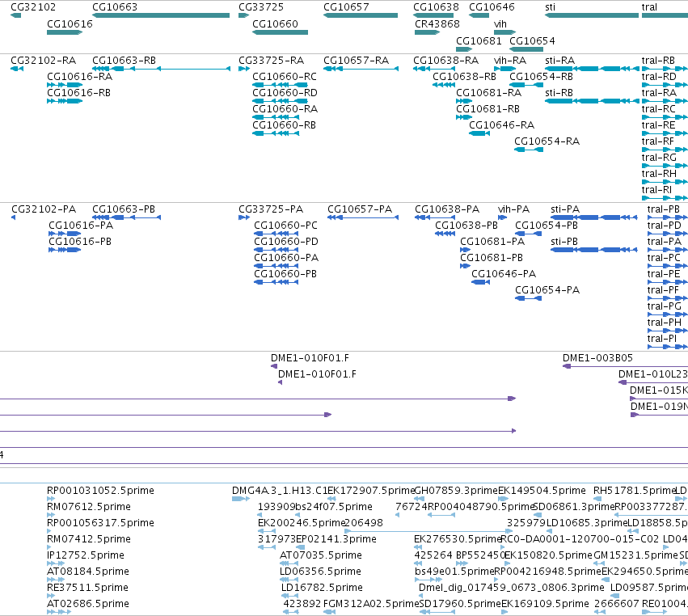The height and width of the screenshot is (616, 688).
Task: Open the transcript CG10660-RB
Action: pos(276,133)
